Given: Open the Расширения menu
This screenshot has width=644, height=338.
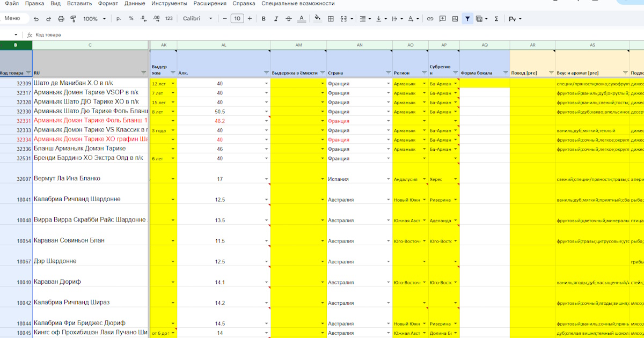Looking at the screenshot, I should 210,4.
